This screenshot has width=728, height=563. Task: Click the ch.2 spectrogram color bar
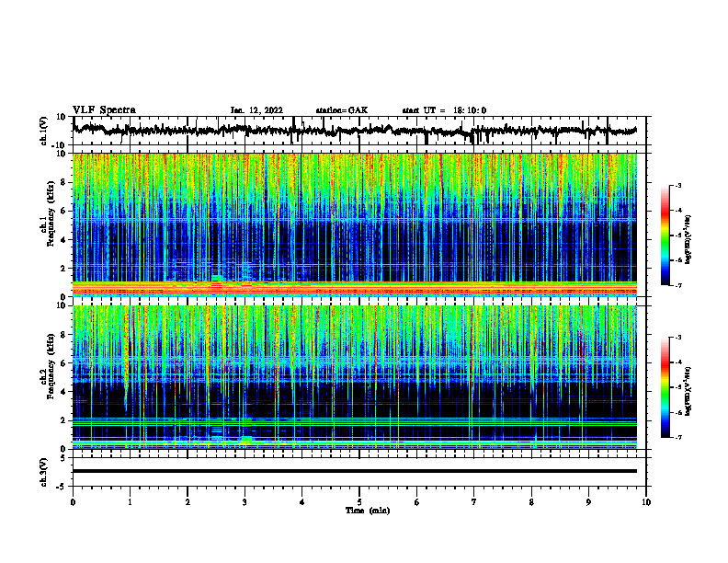665,387
